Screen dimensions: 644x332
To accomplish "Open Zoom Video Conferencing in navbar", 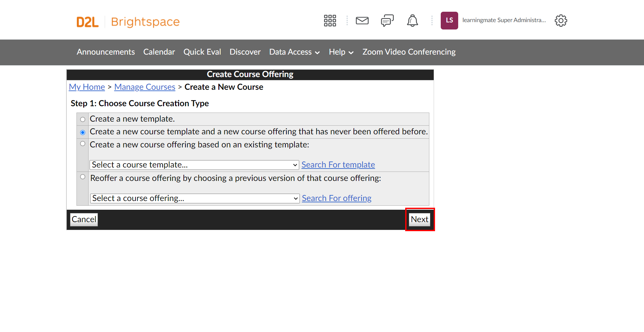I will point(409,52).
